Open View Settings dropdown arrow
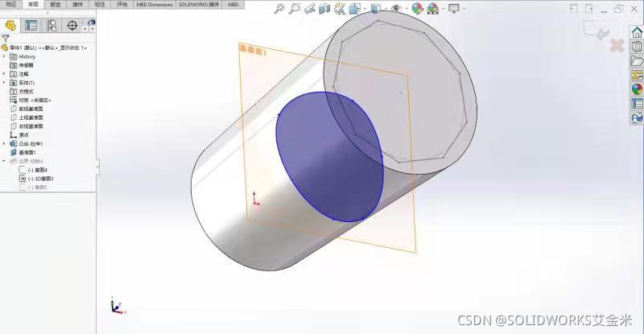The width and height of the screenshot is (644, 334). coord(464,9)
